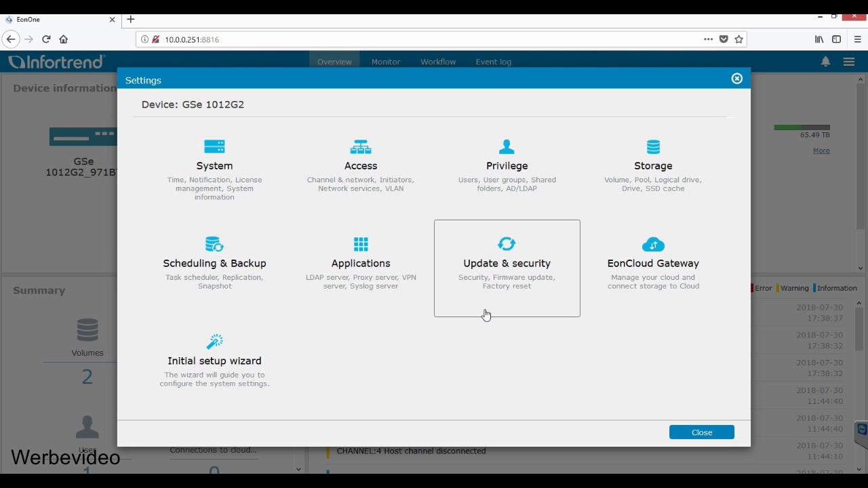Click the Infortrend logo
Image resolution: width=868 pixels, height=488 pixels.
(57, 62)
